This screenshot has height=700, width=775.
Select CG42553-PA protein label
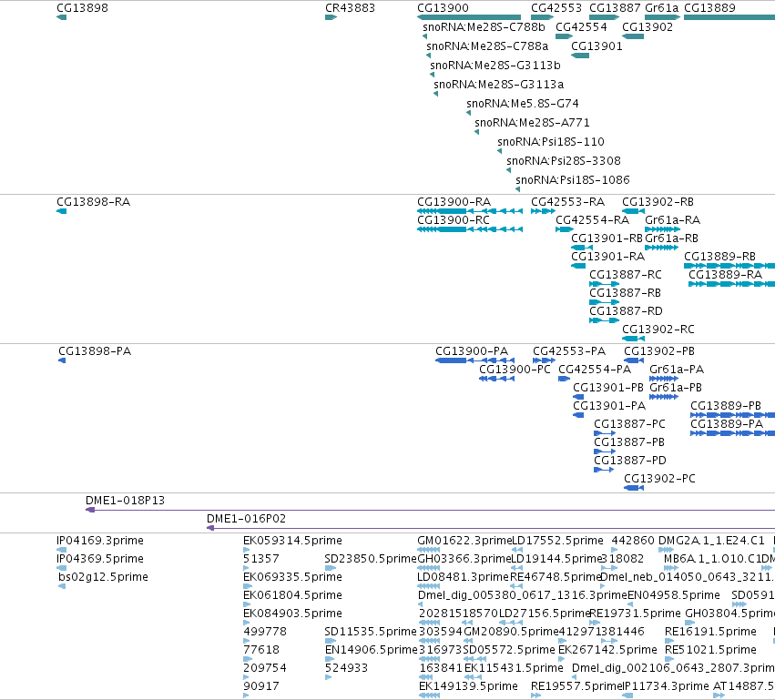pos(569,351)
